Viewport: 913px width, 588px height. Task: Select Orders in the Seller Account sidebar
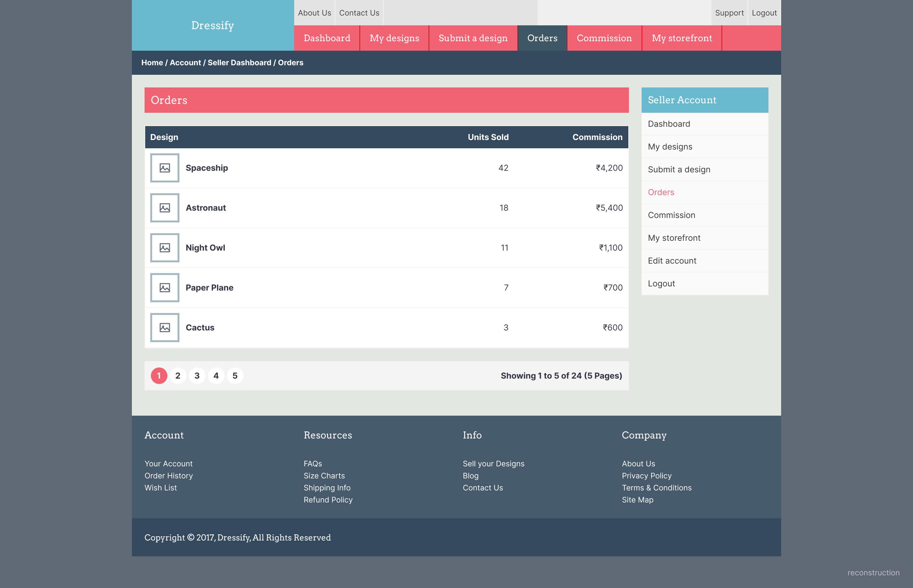pyautogui.click(x=705, y=192)
